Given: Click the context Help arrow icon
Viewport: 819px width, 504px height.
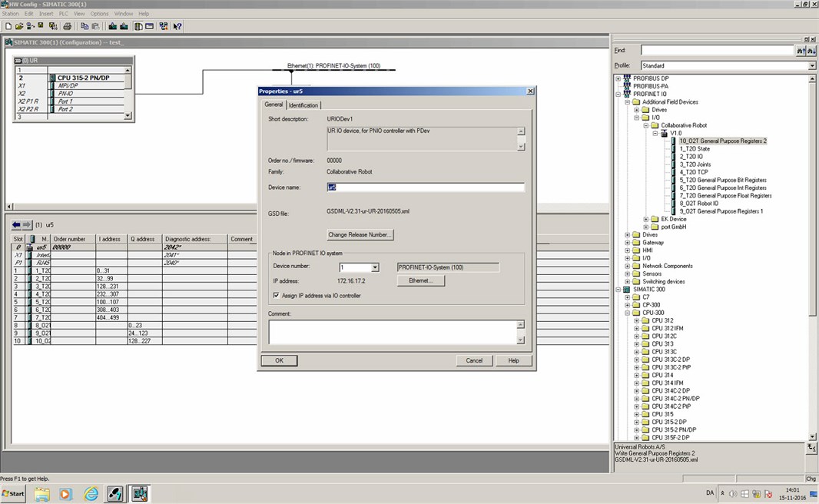Looking at the screenshot, I should point(177,26).
